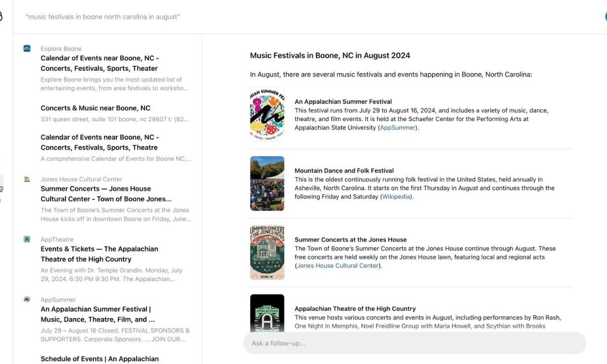607x364 pixels.
Task: Open the Appalachian Theatre logo thumbnail
Action: (267, 313)
